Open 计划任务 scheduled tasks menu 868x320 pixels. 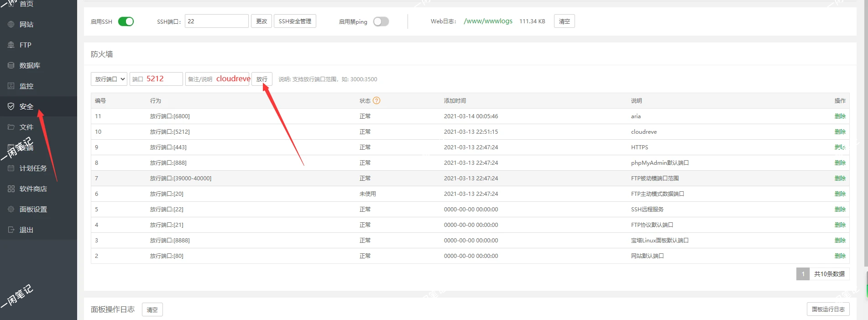coord(33,168)
